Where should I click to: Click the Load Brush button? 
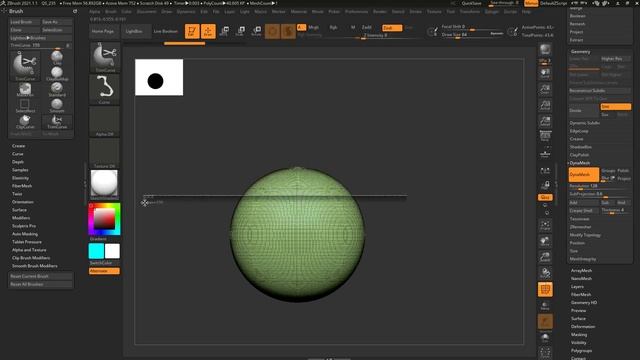click(x=25, y=22)
